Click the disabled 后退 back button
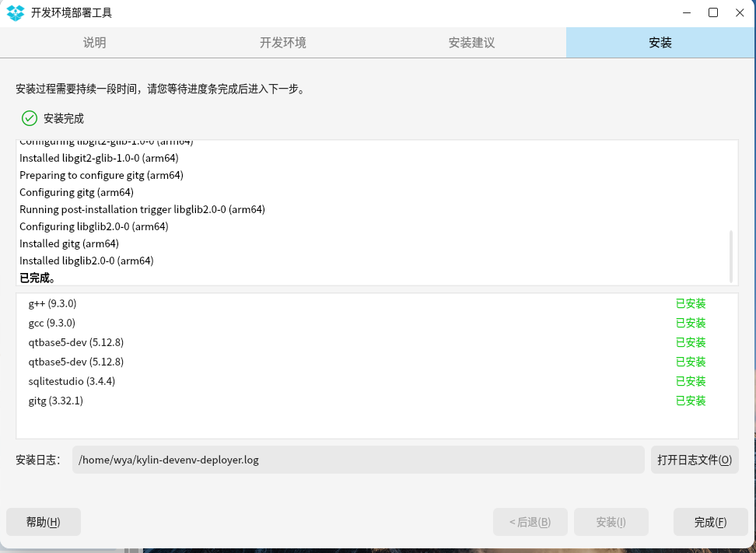756x553 pixels. coord(530,522)
